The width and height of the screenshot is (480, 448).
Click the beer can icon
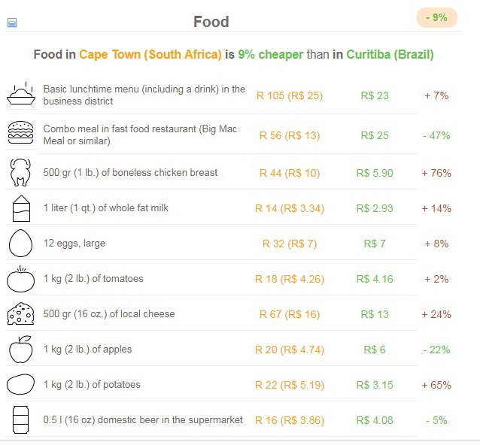20,419
